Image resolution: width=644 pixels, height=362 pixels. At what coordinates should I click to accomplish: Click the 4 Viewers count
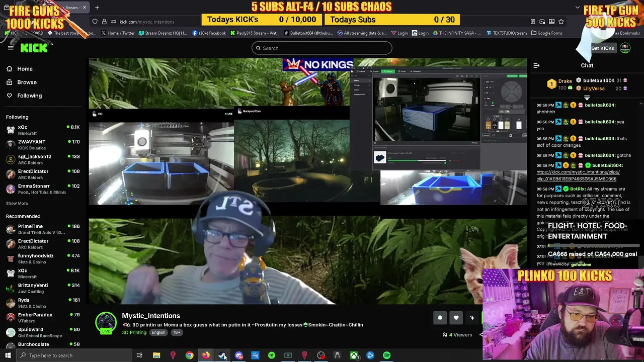click(457, 335)
